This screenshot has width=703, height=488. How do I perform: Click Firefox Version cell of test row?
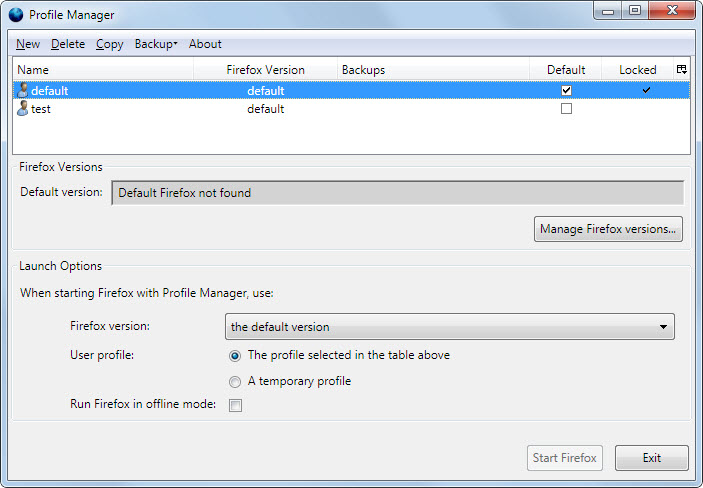(265, 109)
